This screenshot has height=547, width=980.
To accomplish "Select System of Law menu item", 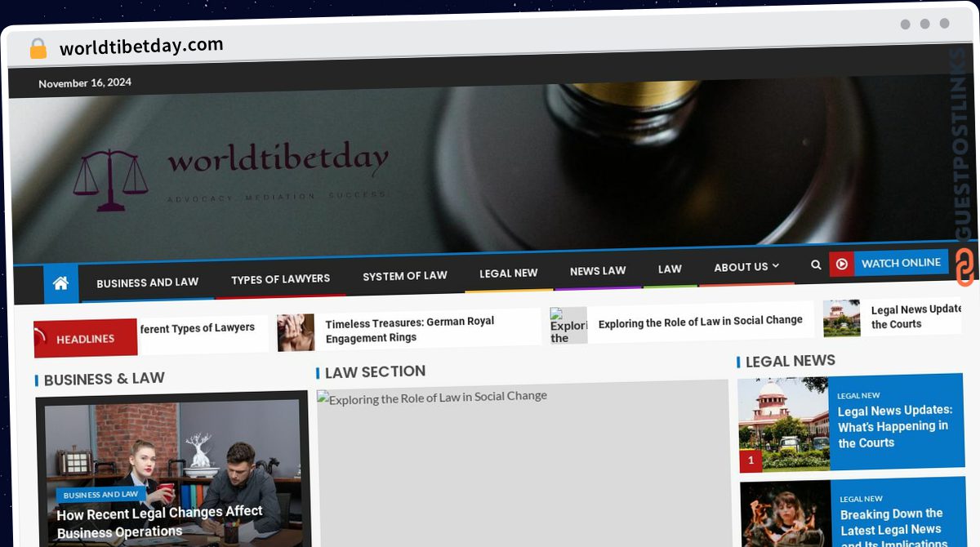I will (x=405, y=276).
